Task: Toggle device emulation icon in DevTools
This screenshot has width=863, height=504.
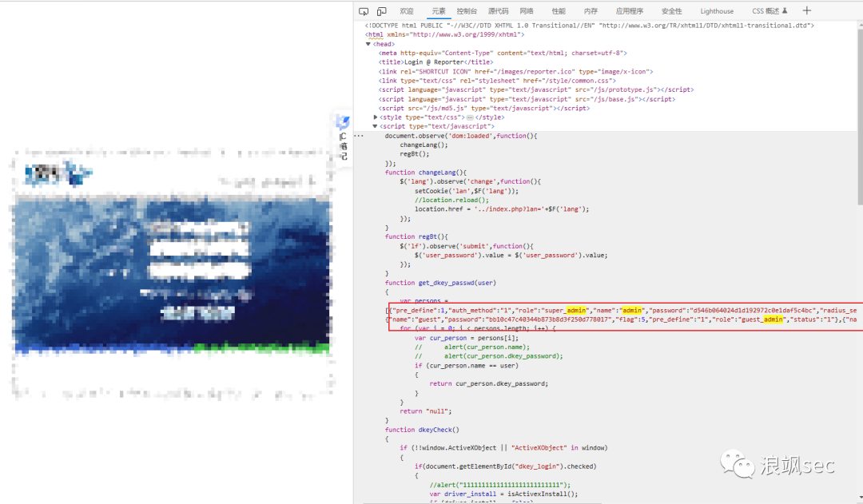Action: (x=381, y=11)
